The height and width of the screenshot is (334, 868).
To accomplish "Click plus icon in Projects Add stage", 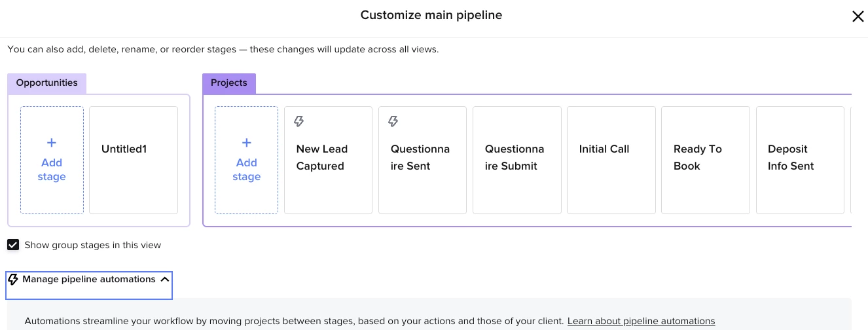I will 247,143.
